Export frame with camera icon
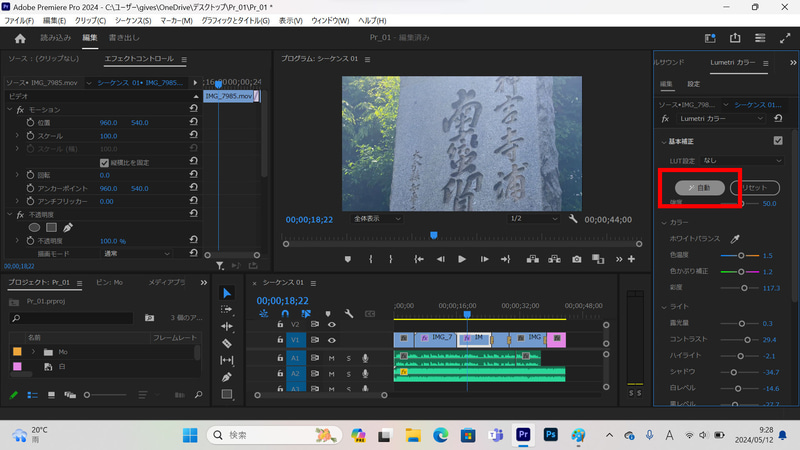This screenshot has width=800, height=450. coord(577,259)
